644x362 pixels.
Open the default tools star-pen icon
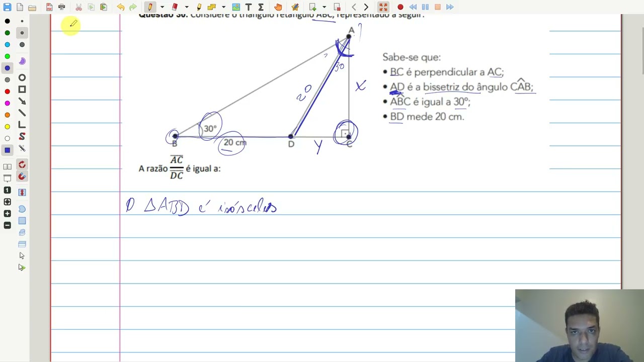click(x=295, y=7)
